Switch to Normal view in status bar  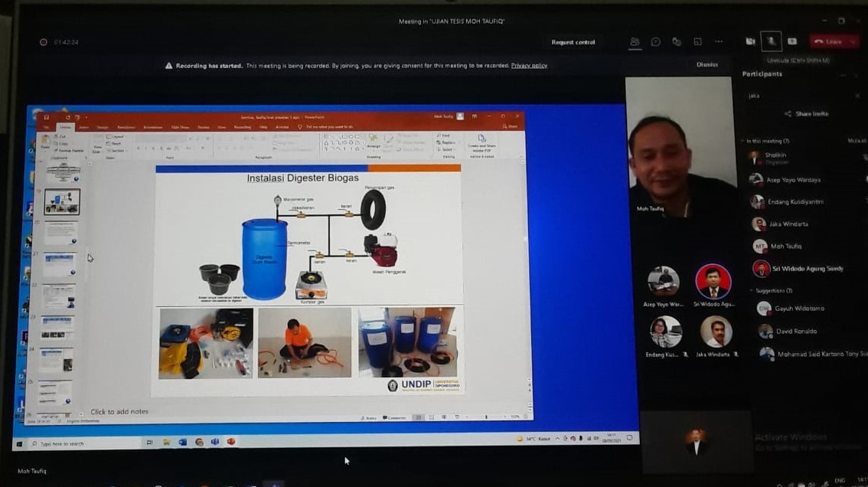(x=419, y=417)
